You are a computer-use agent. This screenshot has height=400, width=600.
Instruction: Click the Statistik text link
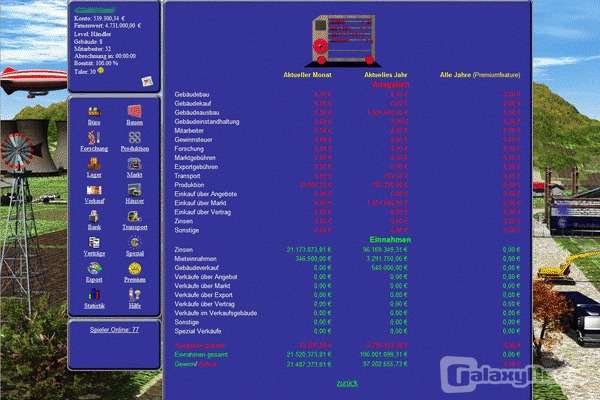click(x=94, y=306)
